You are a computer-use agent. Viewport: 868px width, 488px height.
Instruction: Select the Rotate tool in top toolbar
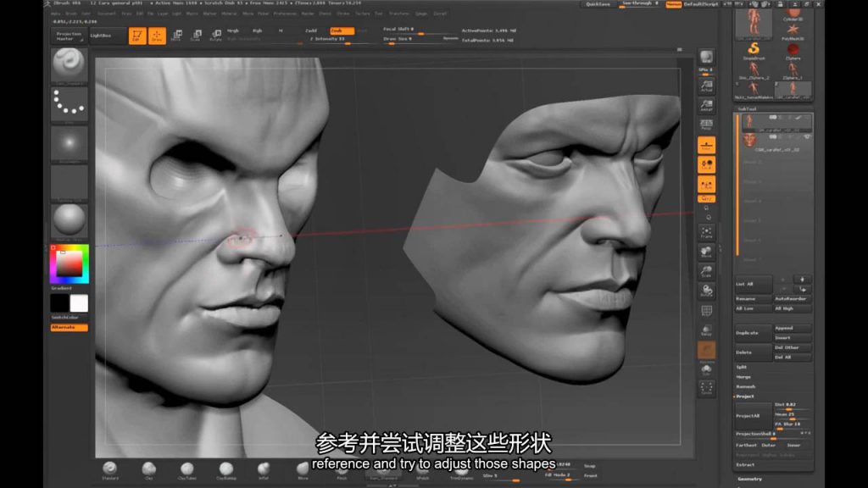coord(216,36)
